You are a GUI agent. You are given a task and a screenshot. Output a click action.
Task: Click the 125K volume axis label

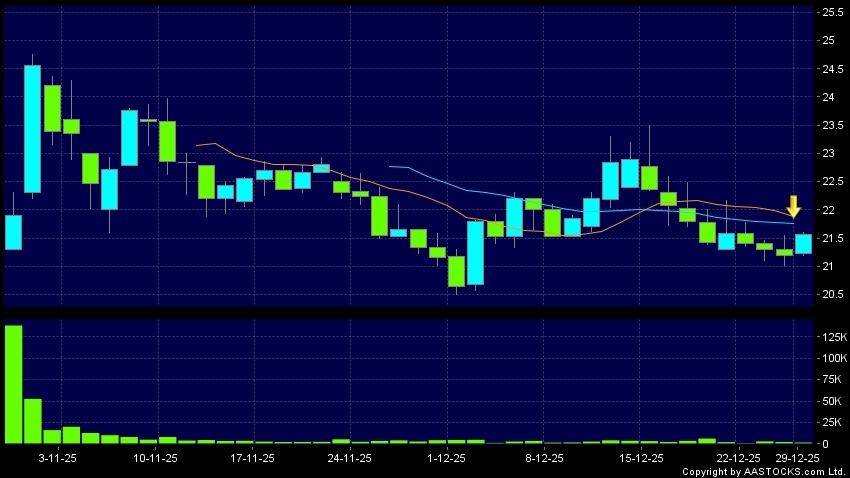(832, 337)
